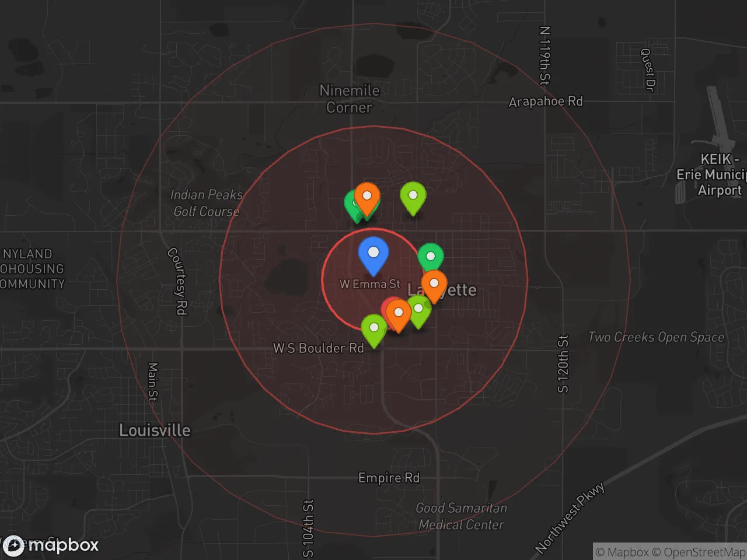Click the Two Creeks Open Space label
747x560 pixels.
[656, 337]
